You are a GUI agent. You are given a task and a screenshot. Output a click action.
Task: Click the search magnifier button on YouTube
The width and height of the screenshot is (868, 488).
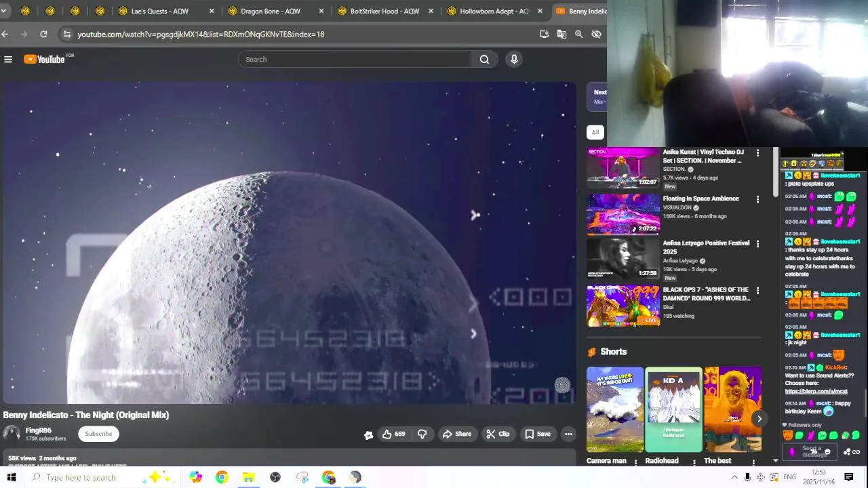pos(484,60)
